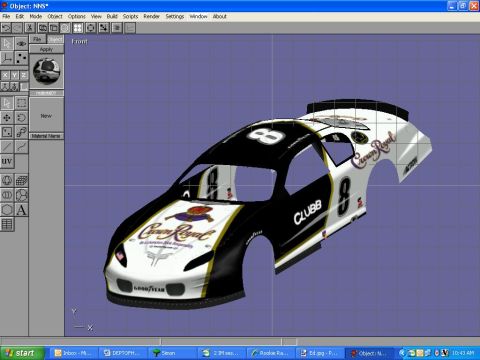Viewport: 480px width, 360px height.
Task: Open the Edit menu
Action: click(x=20, y=16)
